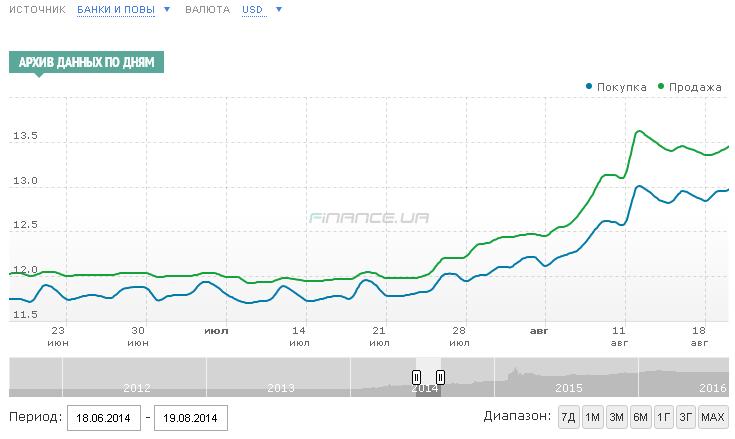735x439 pixels.
Task: Switch range to 3Г
Action: [x=686, y=417]
